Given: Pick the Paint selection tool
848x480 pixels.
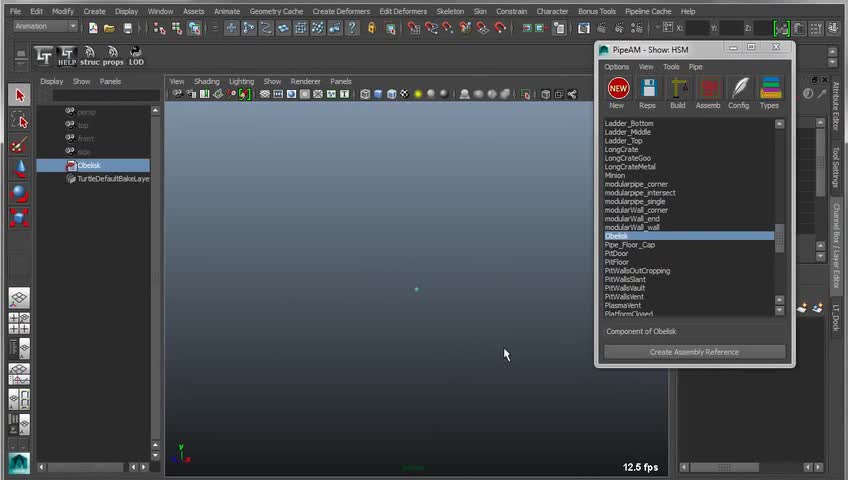Looking at the screenshot, I should point(19,145).
